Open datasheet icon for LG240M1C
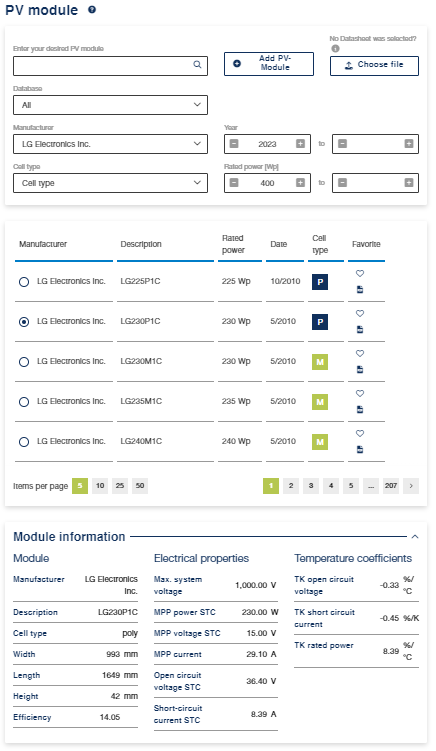Image resolution: width=436 pixels, height=751 pixels. pos(360,449)
